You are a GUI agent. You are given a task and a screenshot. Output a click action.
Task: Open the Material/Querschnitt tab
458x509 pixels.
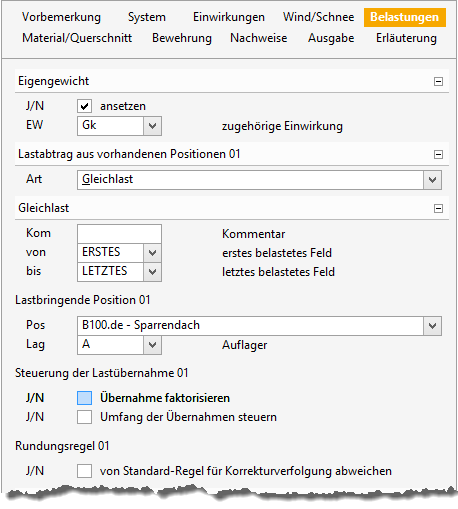point(77,38)
